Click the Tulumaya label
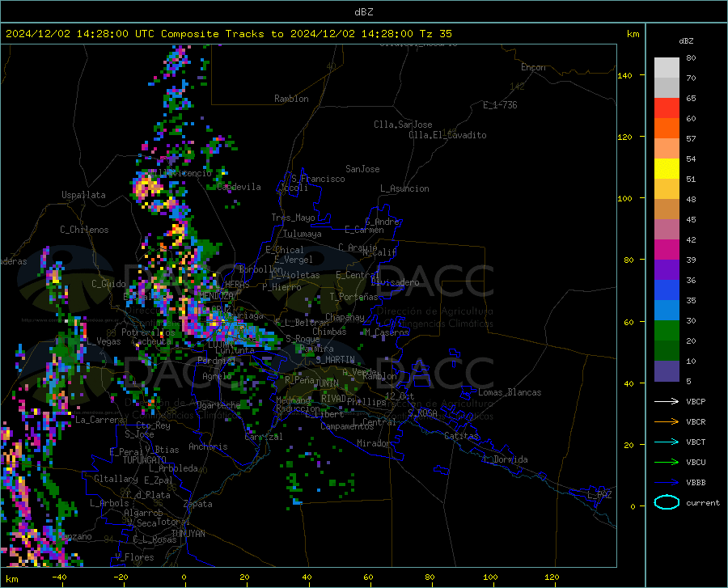The height and width of the screenshot is (588, 728). (303, 234)
